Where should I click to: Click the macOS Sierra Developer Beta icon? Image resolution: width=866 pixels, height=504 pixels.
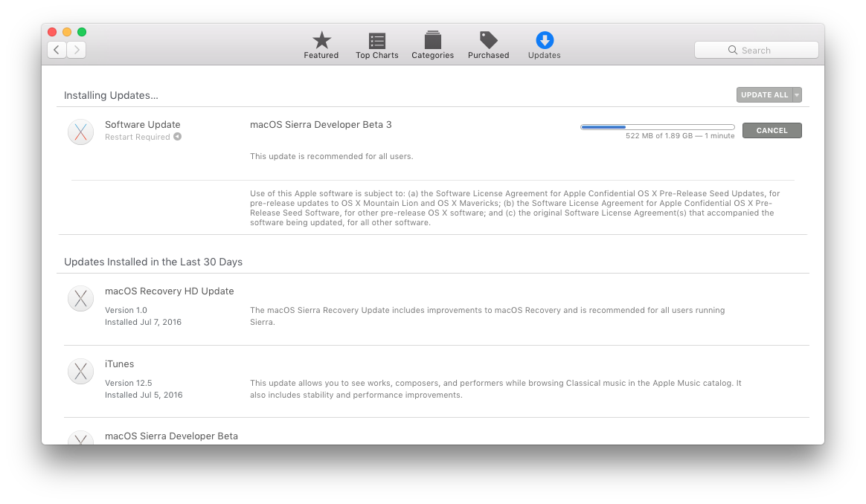click(80, 439)
